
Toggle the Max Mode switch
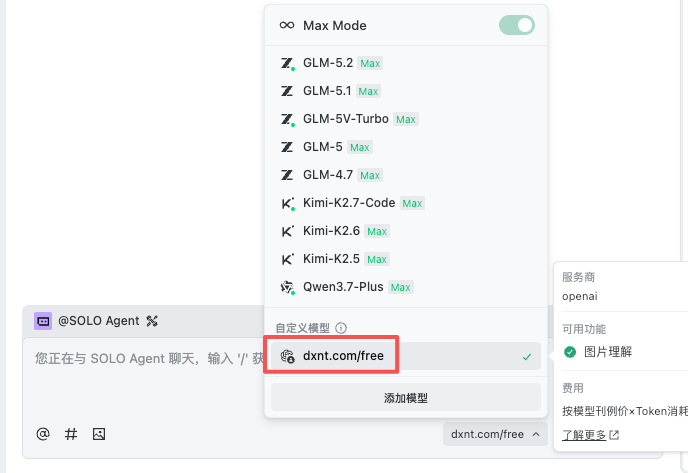[x=516, y=25]
